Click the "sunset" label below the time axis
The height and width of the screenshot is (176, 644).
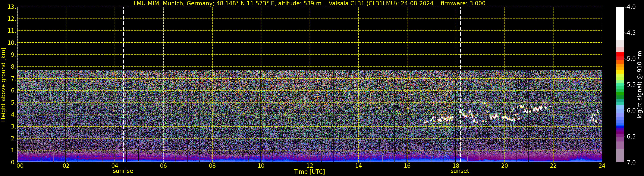460,171
